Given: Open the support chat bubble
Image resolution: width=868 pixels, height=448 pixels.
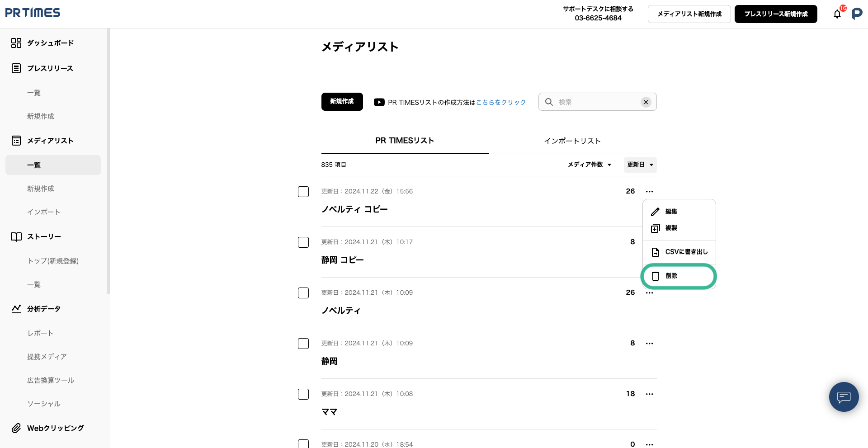Looking at the screenshot, I should [x=844, y=397].
